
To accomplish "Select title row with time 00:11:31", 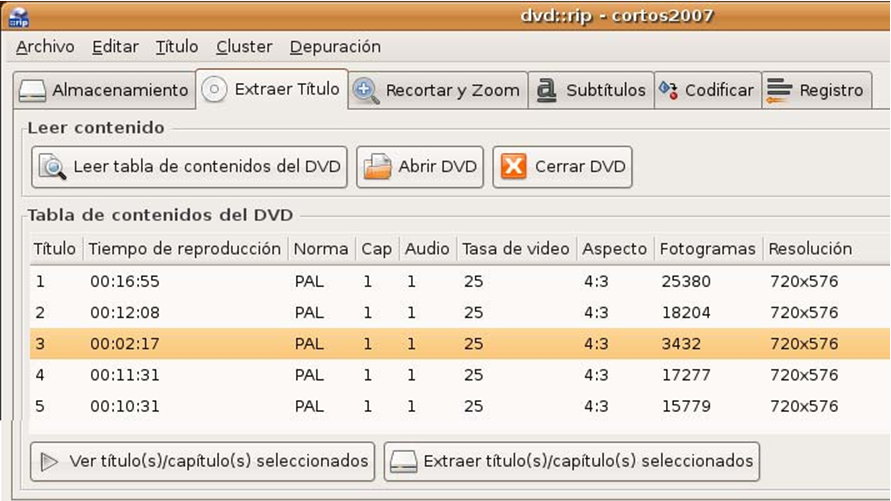I will [460, 375].
